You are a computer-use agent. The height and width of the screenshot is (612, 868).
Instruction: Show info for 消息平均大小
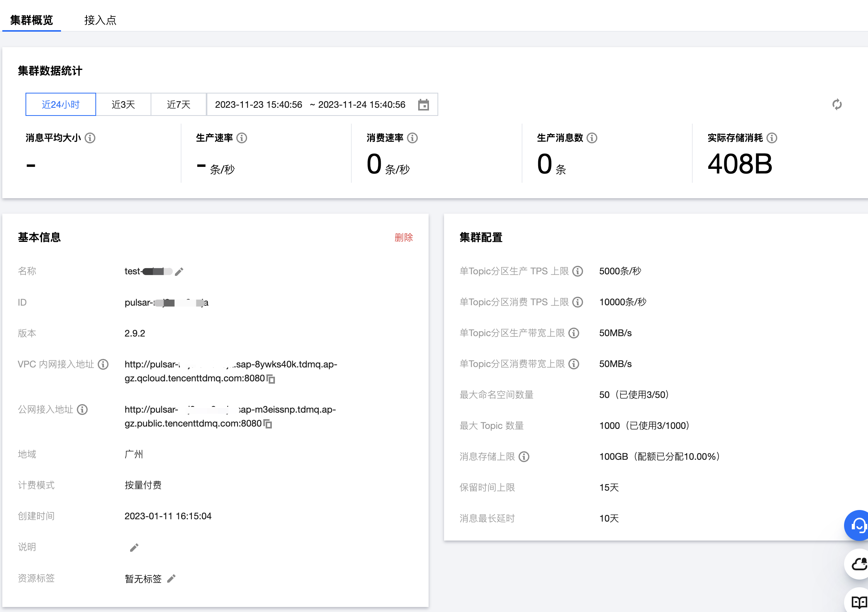point(90,138)
